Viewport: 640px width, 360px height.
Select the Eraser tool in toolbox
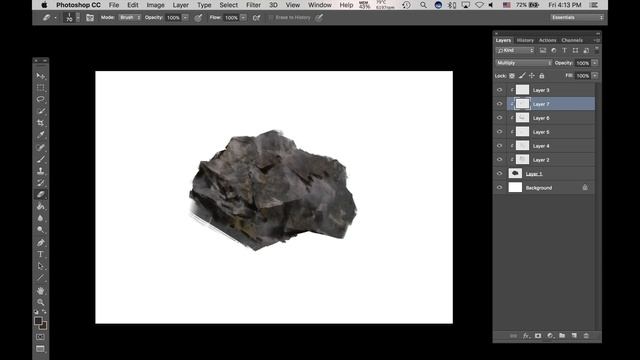pos(40,195)
